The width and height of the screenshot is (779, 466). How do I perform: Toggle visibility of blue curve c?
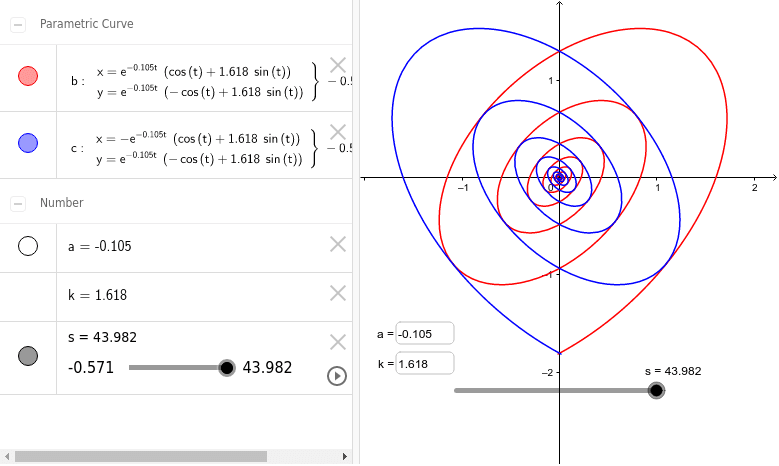pos(28,143)
